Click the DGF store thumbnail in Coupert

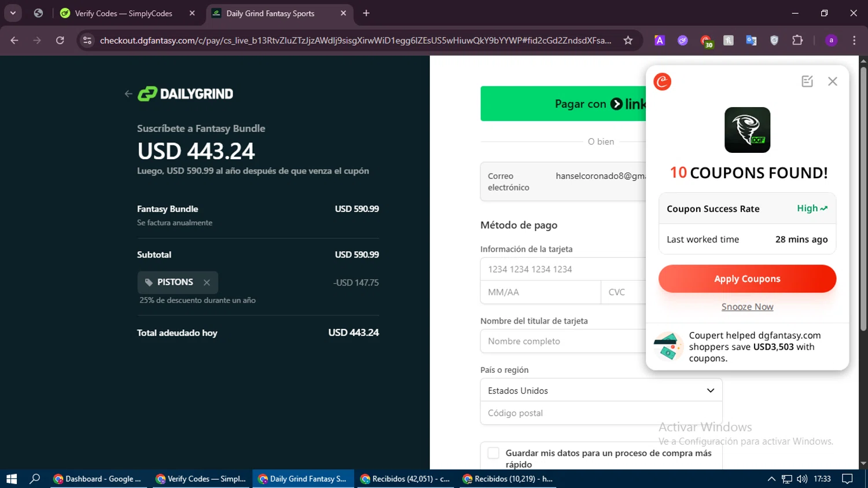coord(748,130)
